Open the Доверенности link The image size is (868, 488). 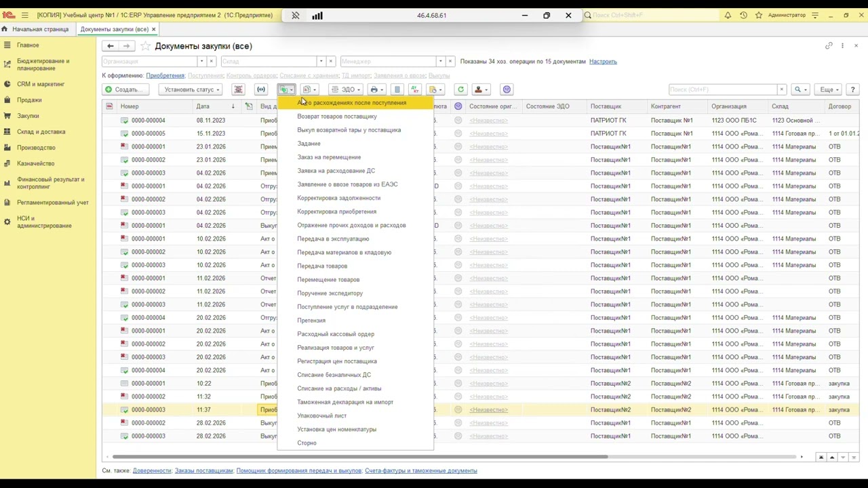152,470
